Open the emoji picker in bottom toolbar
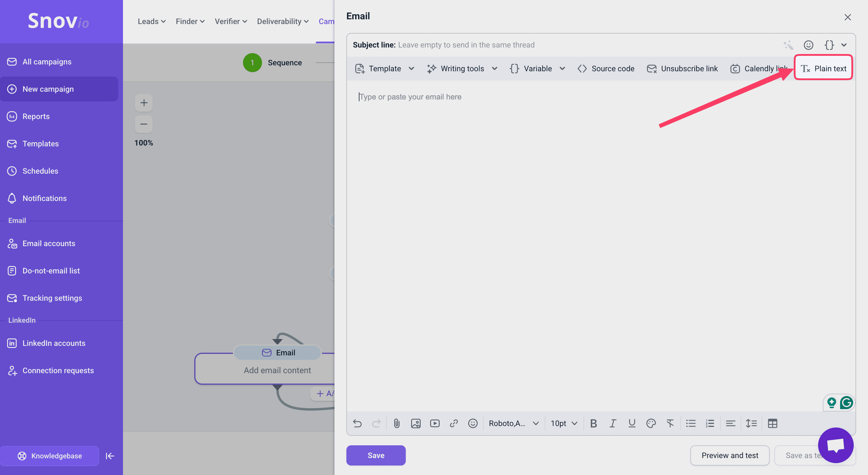Screen dimensions: 868x475 point(473,423)
